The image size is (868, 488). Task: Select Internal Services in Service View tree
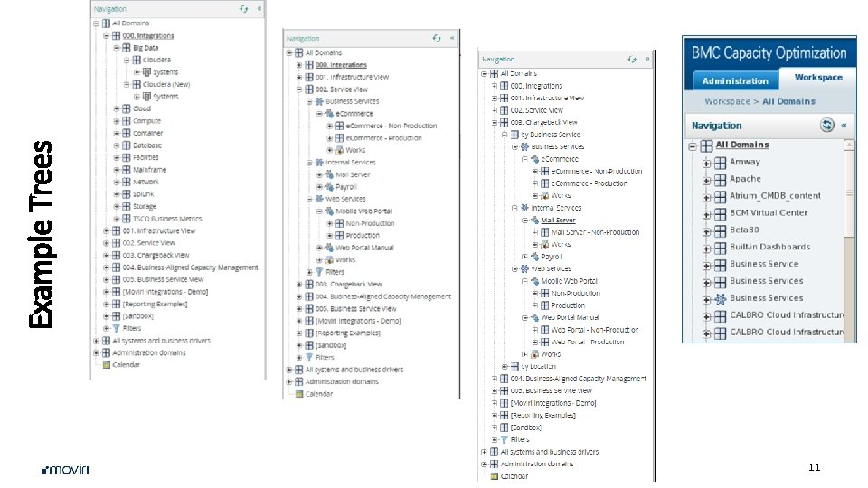pyautogui.click(x=351, y=162)
